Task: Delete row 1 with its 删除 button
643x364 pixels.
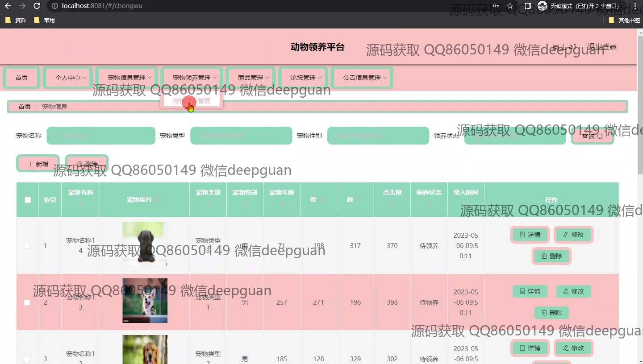Action: tap(551, 256)
